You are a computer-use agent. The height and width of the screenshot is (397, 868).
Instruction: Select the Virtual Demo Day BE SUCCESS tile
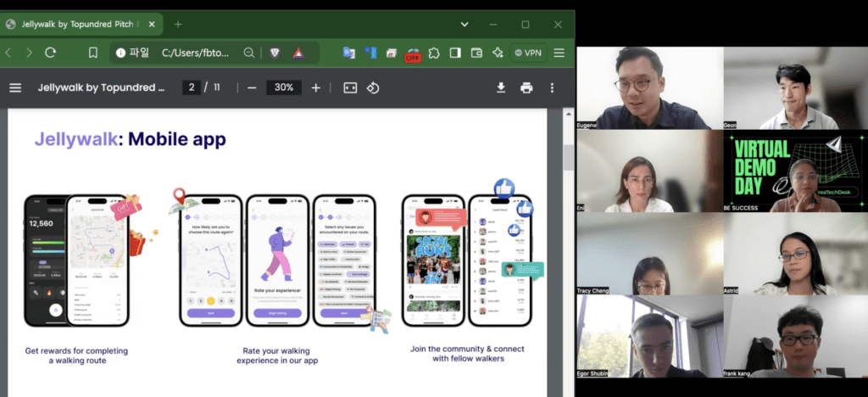pyautogui.click(x=795, y=171)
